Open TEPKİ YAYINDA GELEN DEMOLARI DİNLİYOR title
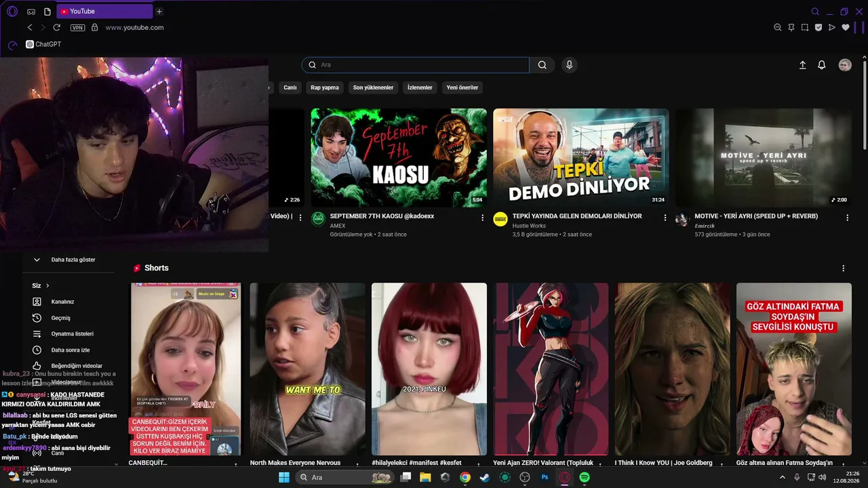The height and width of the screenshot is (488, 868). (x=577, y=216)
